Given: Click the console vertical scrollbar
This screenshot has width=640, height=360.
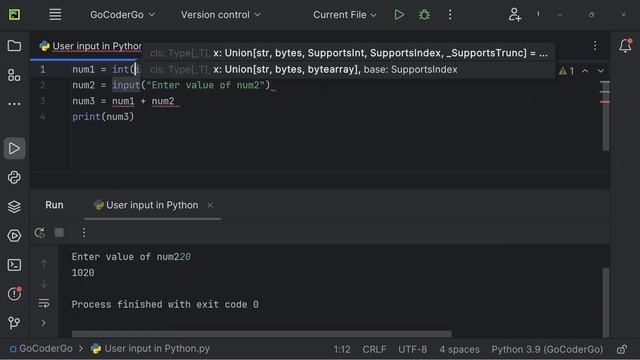Looking at the screenshot, I should (x=606, y=302).
